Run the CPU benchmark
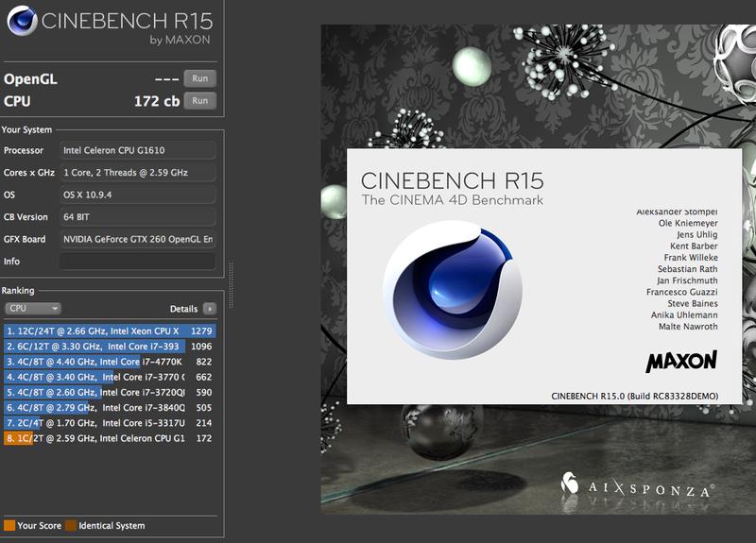 click(x=199, y=101)
